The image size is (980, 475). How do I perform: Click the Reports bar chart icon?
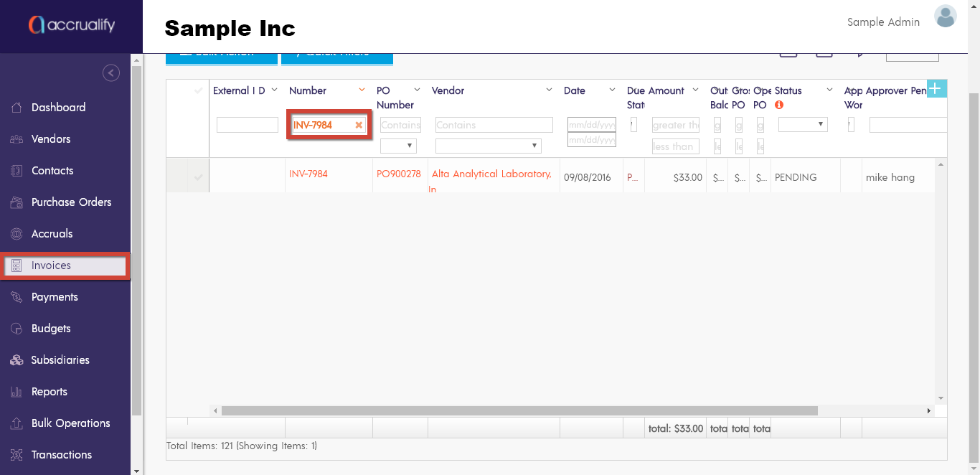tap(17, 392)
